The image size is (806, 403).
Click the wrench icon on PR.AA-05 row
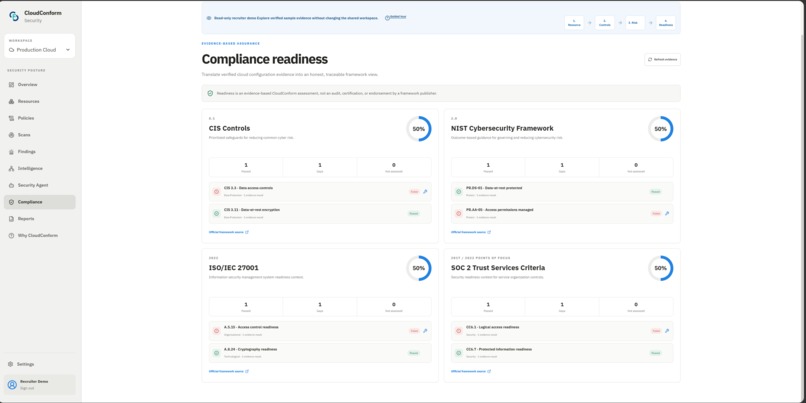click(x=667, y=213)
